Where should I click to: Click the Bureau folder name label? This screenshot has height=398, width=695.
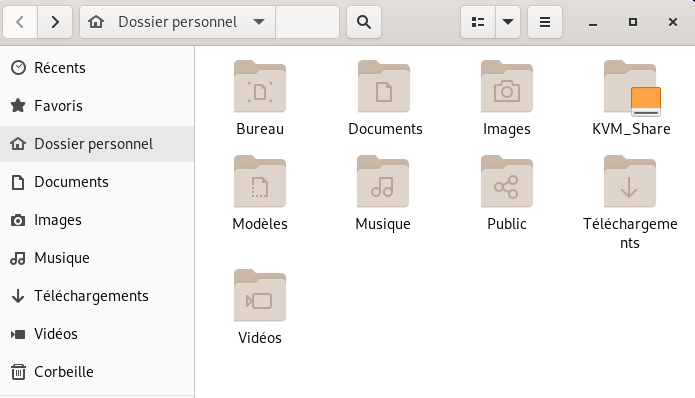pyautogui.click(x=260, y=129)
